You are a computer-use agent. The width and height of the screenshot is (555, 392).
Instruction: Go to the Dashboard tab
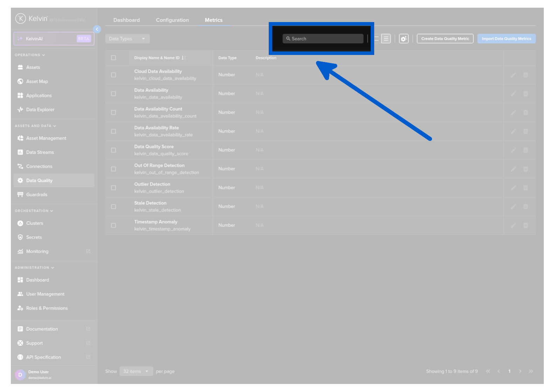pyautogui.click(x=126, y=20)
